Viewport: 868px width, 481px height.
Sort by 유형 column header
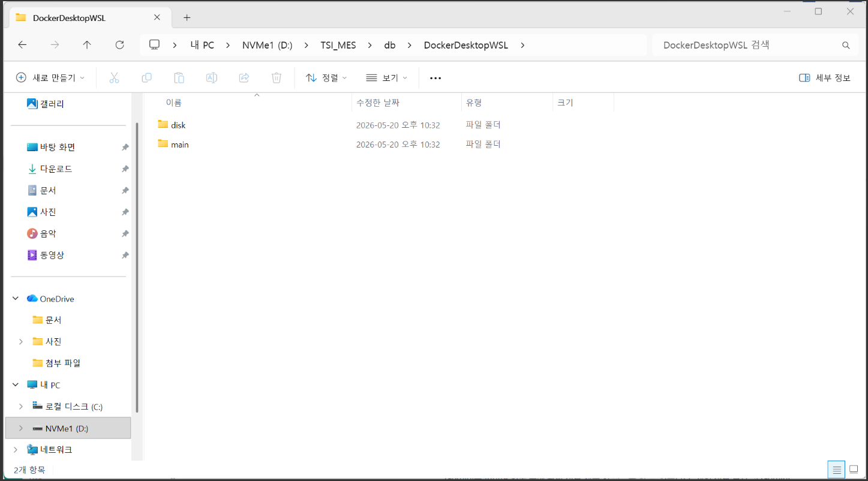[474, 103]
